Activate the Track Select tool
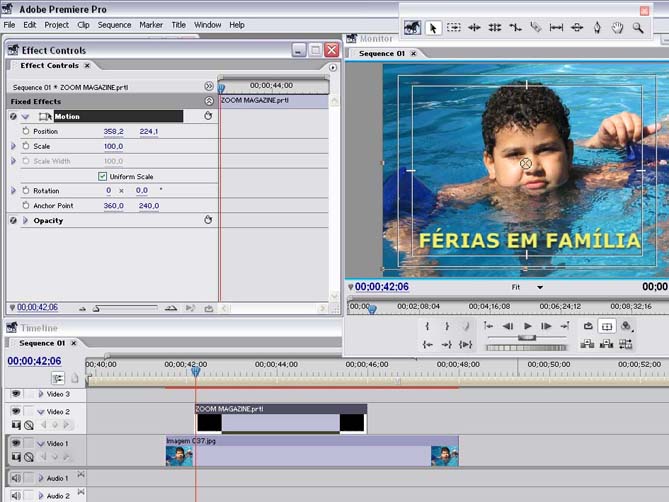Screen dimensions: 669x502 [x=454, y=28]
